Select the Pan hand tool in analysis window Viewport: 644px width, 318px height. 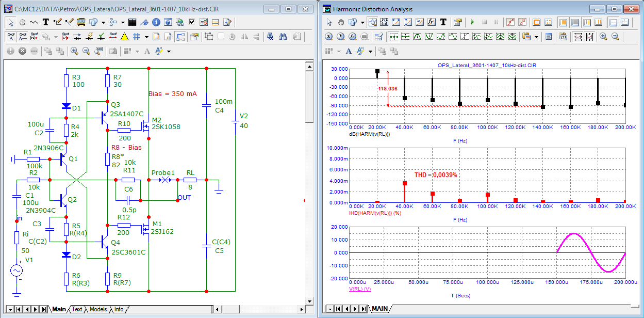(x=341, y=22)
